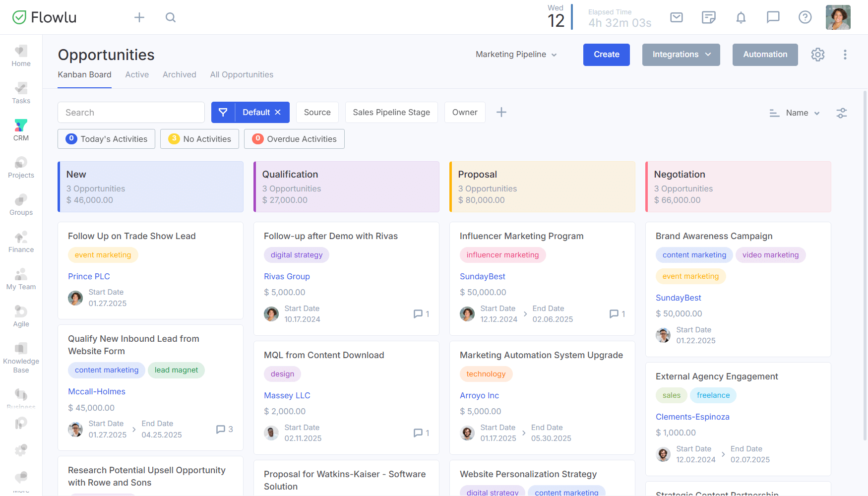Click the Automation button
Screen dimensions: 868x496
(x=765, y=55)
